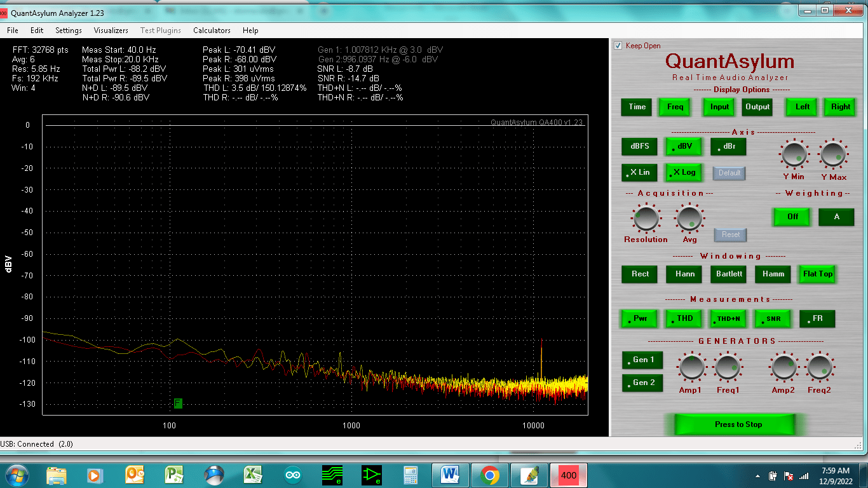
Task: Open Outlook from the taskbar
Action: pos(135,475)
